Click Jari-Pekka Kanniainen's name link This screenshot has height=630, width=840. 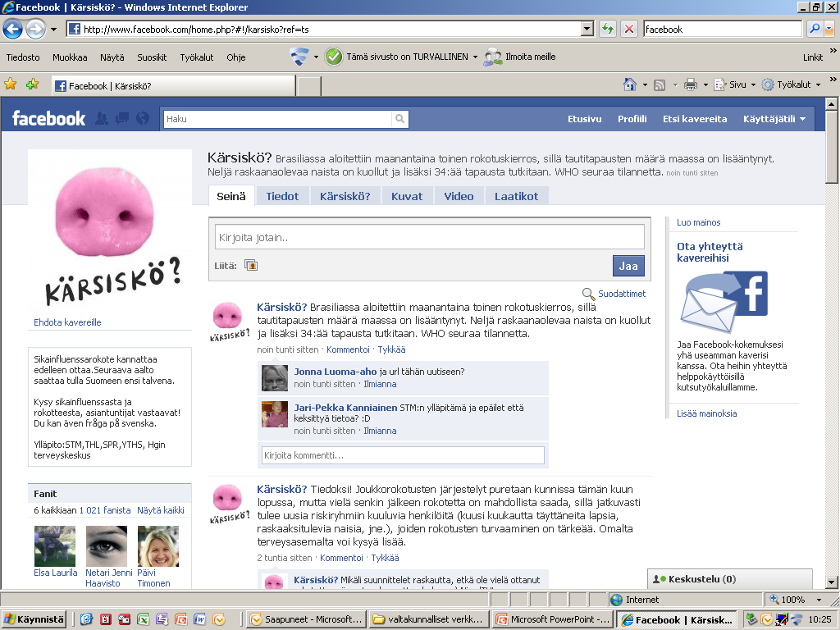(x=345, y=408)
